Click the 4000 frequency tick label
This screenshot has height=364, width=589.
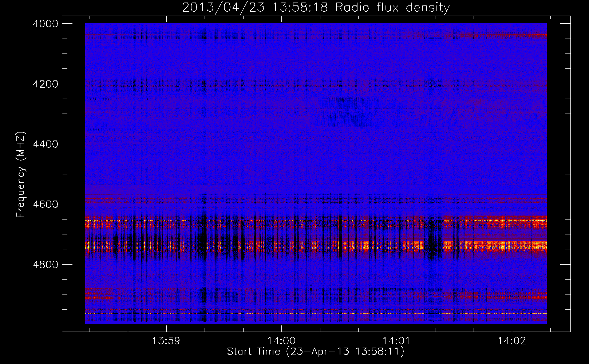46,24
